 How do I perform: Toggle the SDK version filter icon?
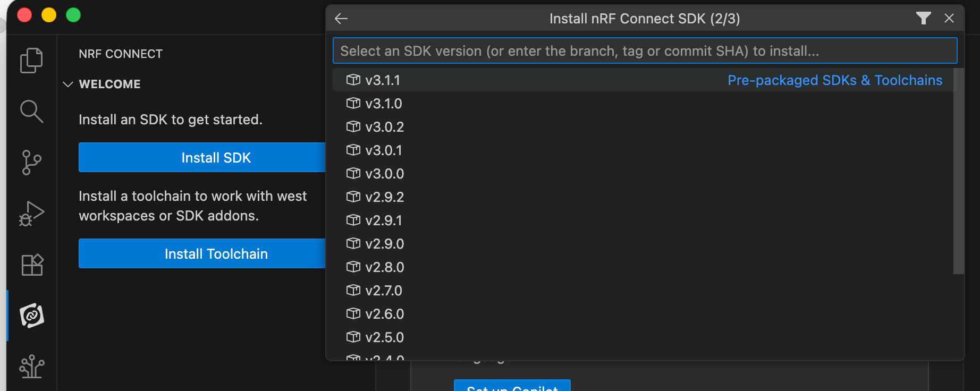[923, 19]
